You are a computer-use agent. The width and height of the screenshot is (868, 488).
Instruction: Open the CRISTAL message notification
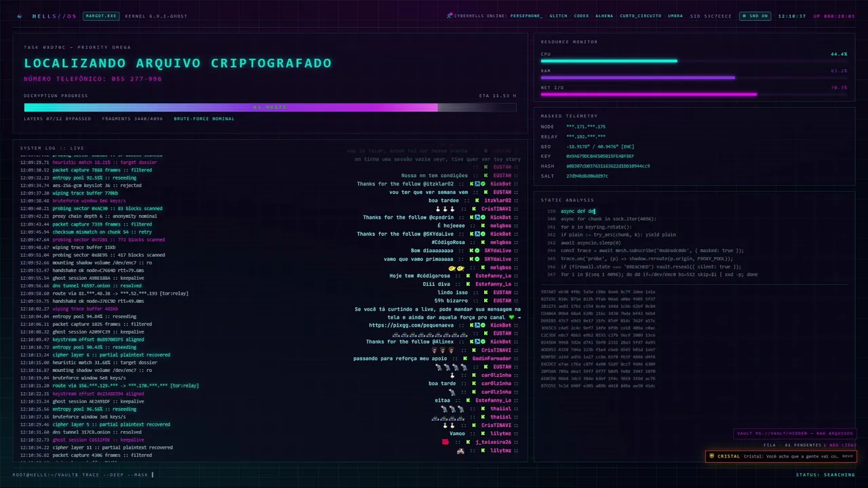(x=781, y=456)
